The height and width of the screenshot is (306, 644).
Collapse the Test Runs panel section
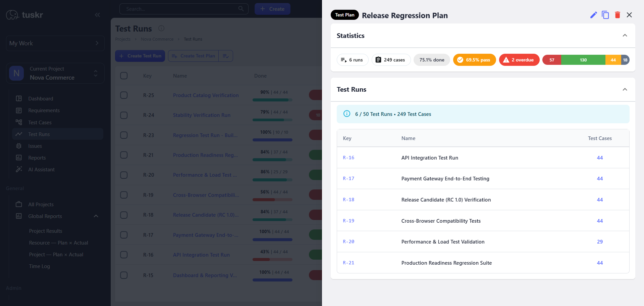click(625, 89)
